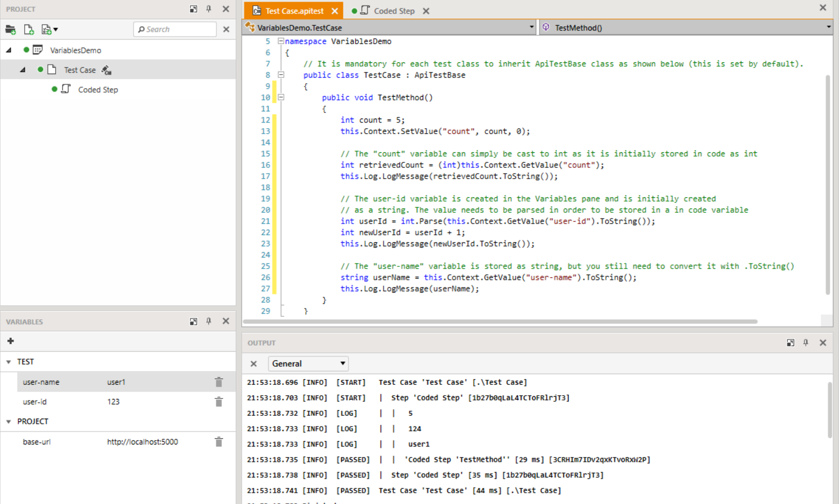Clear the output log with X
Viewport: 839px width, 504px height.
[x=253, y=364]
